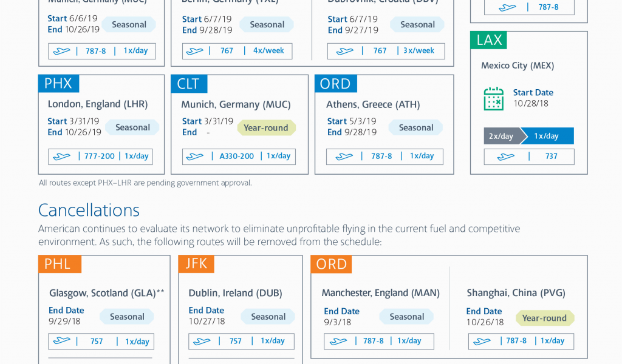This screenshot has width=622, height=364.
Task: Click the end date "9/29/18" for Glasgow
Action: [x=64, y=321]
